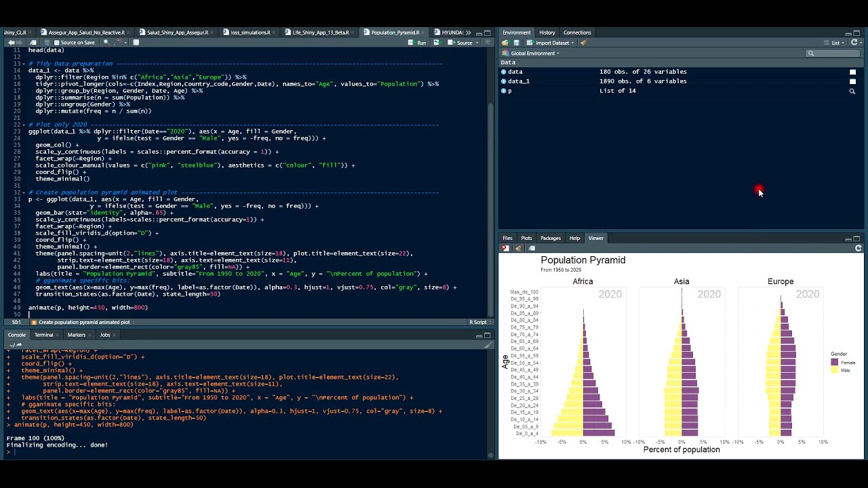Select the Viewer tab
Screen dimensions: 868x488
coord(596,238)
